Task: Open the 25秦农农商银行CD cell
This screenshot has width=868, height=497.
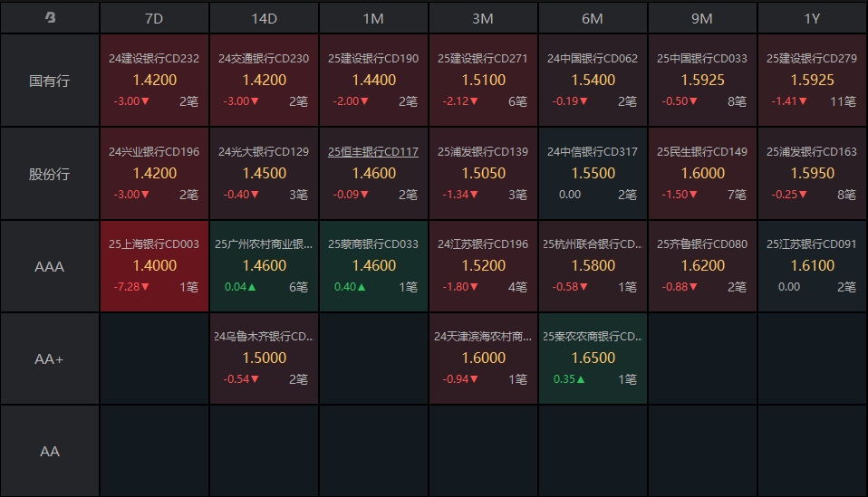Action: click(593, 358)
